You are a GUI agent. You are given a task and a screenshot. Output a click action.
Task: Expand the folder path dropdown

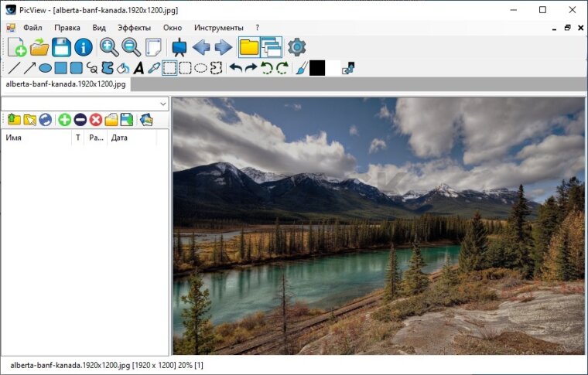[x=162, y=104]
